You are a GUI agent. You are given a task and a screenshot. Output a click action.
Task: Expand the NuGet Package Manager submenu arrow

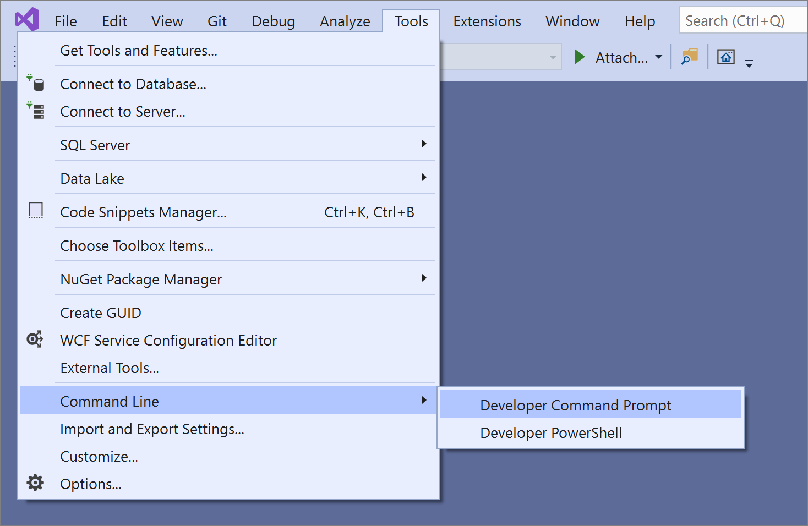tap(424, 278)
